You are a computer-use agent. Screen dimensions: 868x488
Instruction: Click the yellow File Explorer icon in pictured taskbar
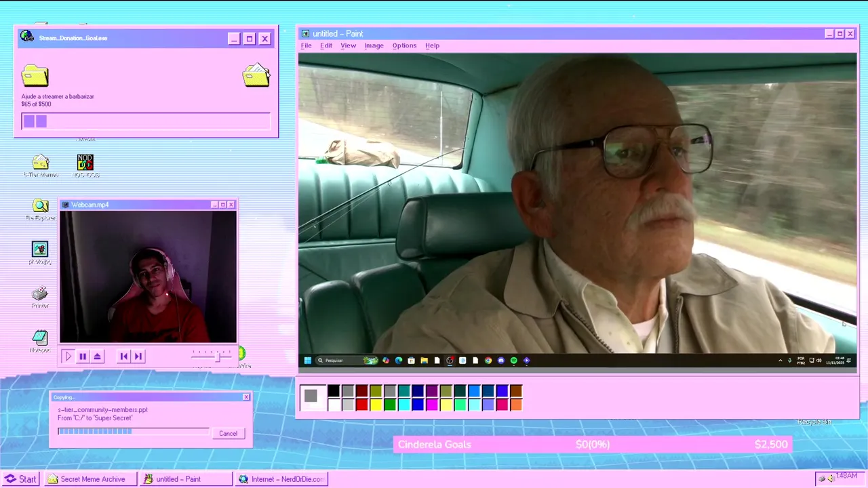[425, 360]
